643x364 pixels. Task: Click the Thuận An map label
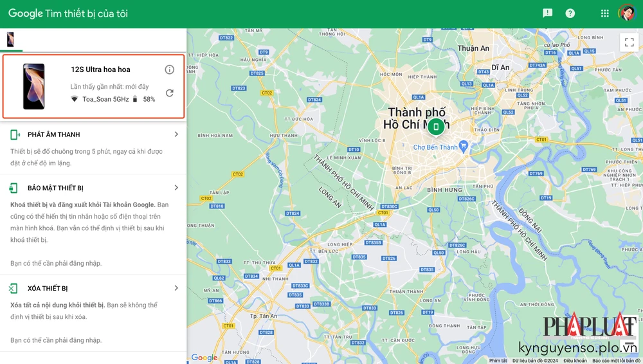(x=473, y=48)
